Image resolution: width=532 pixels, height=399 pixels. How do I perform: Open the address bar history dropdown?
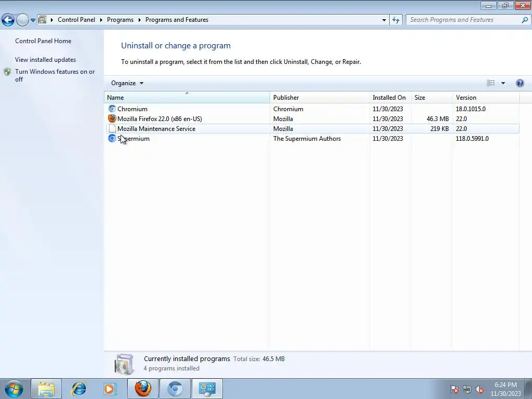click(384, 20)
